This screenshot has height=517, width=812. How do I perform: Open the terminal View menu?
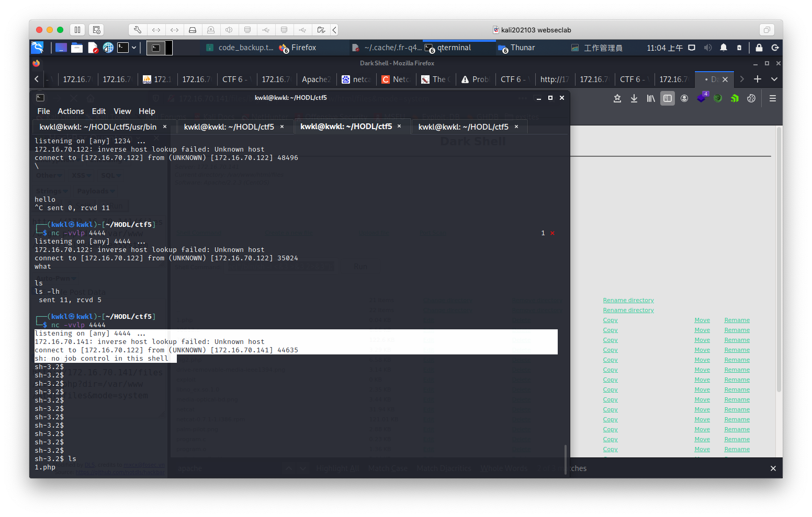(x=122, y=111)
